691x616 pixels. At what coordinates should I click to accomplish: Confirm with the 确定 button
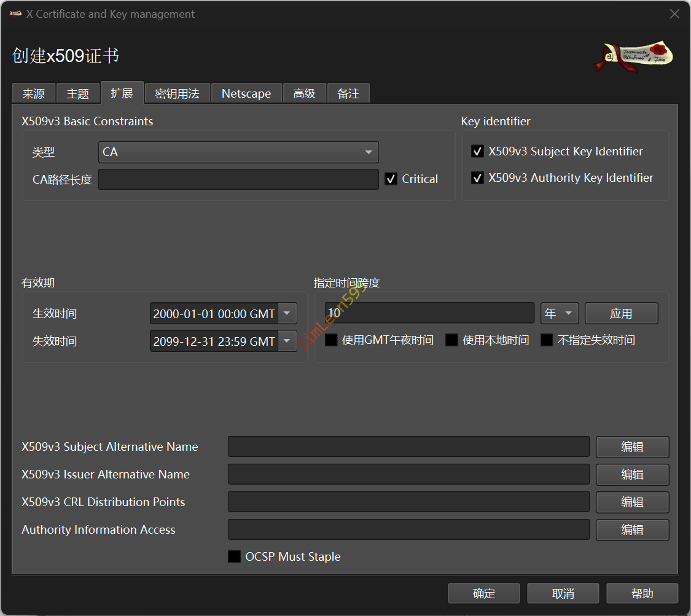[x=483, y=594]
